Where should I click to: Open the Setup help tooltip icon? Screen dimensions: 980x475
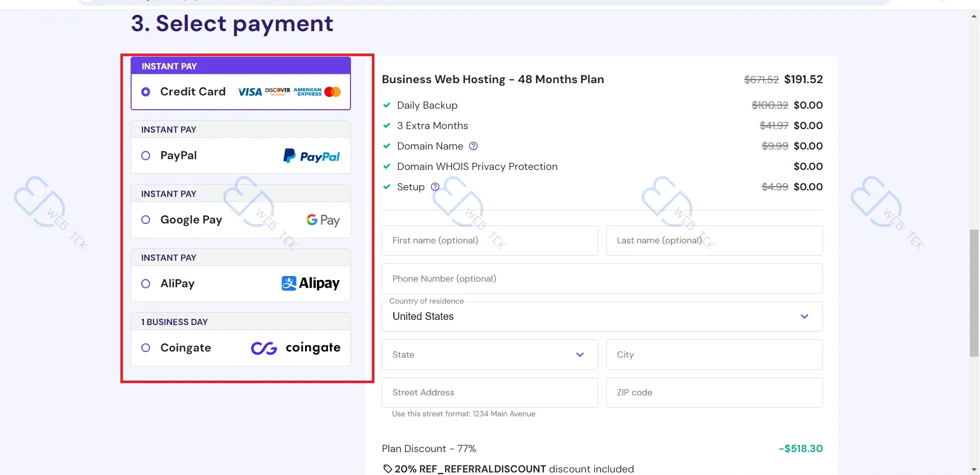[435, 187]
